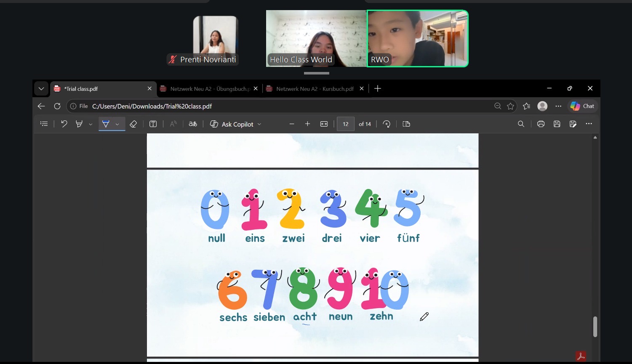Switch to the Trial class.pdf tab

[103, 89]
